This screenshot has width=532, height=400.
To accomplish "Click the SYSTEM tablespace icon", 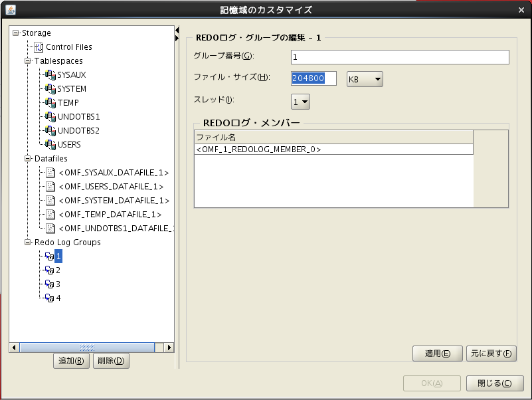I will click(x=50, y=88).
